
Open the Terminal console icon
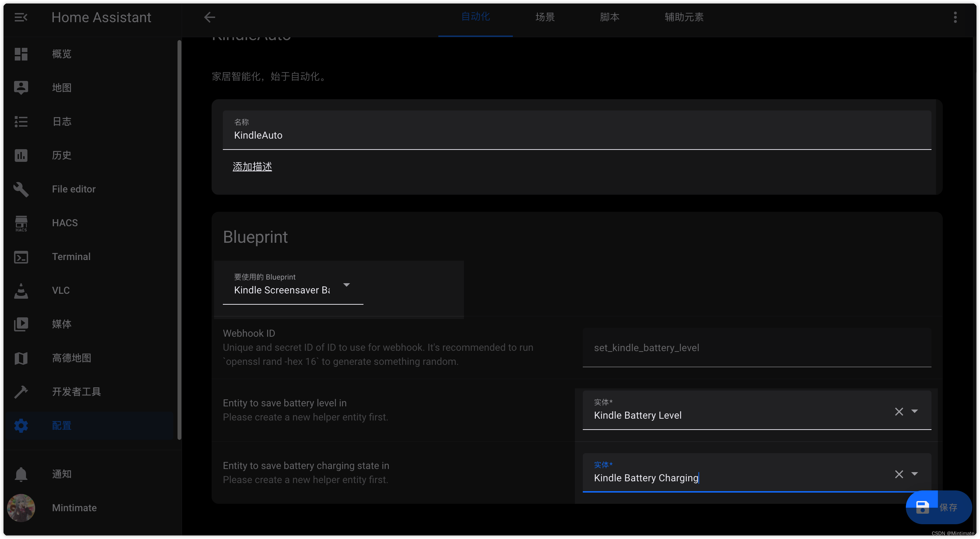click(x=21, y=256)
